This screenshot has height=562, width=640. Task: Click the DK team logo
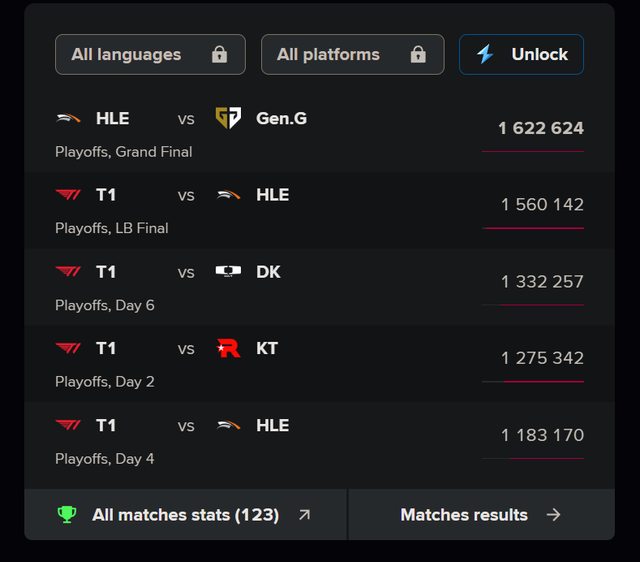coord(228,272)
